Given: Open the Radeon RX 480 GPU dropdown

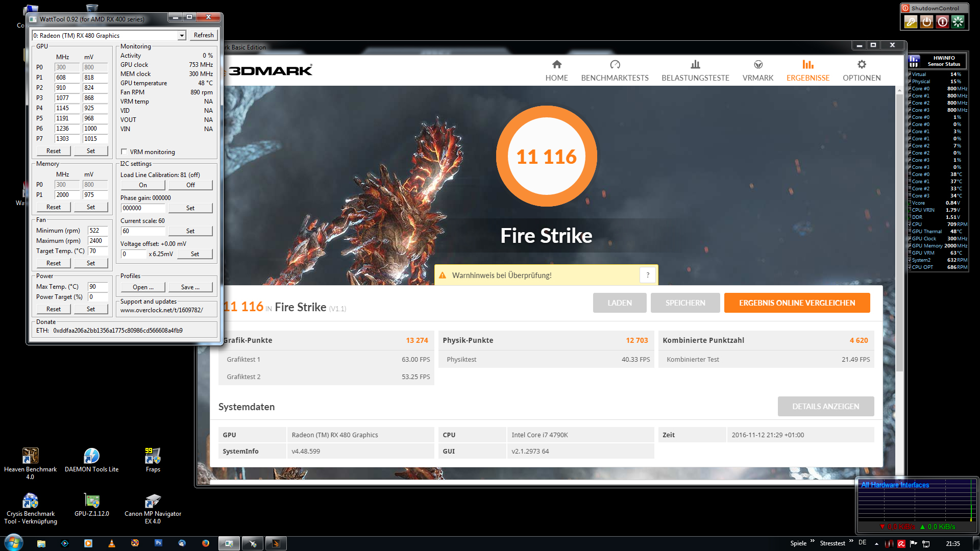Looking at the screenshot, I should pyautogui.click(x=182, y=35).
